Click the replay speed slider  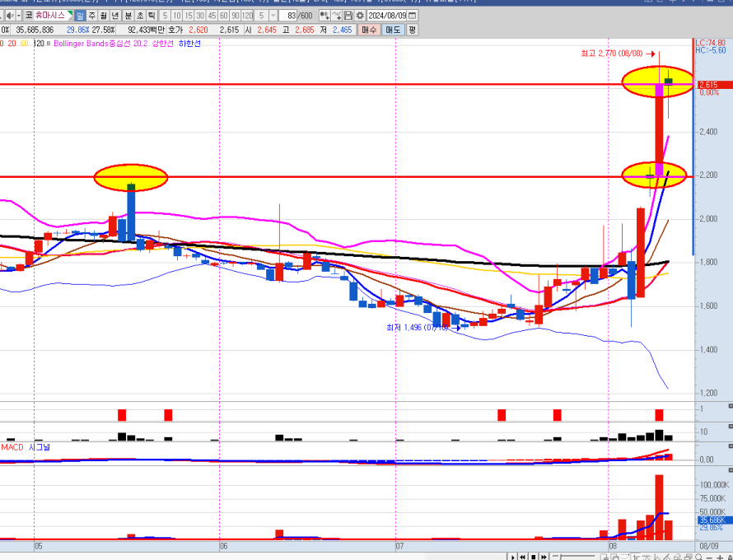click(x=573, y=557)
